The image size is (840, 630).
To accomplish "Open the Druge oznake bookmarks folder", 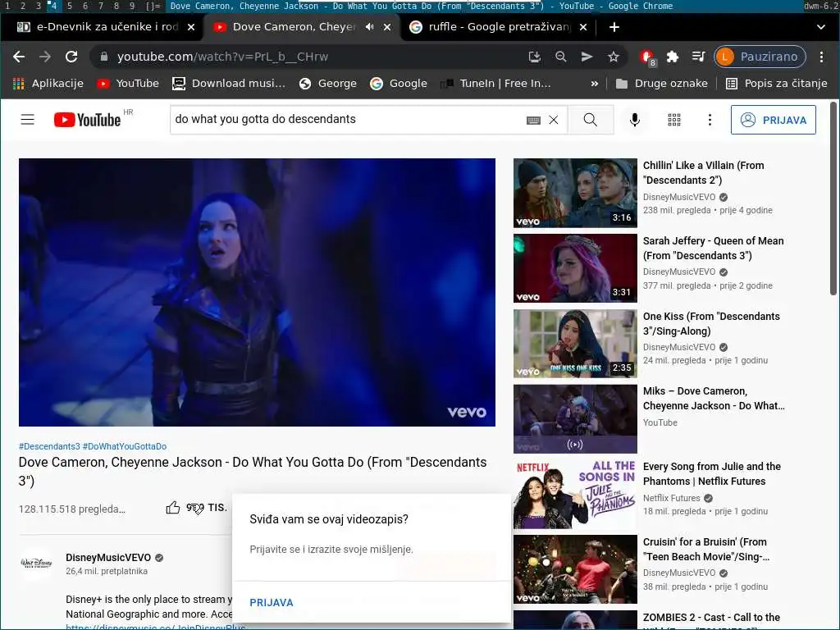I will 662,83.
